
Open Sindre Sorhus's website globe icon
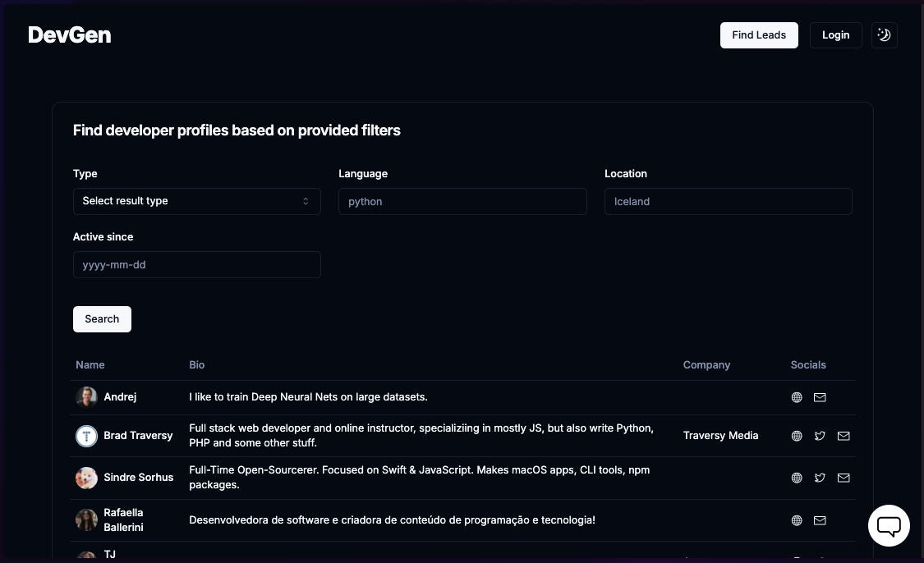(797, 478)
